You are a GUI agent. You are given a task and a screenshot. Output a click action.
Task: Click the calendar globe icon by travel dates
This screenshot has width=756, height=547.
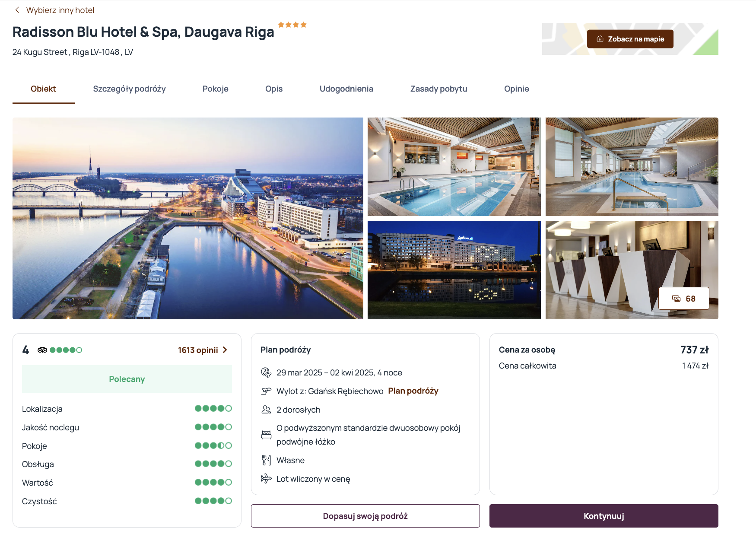point(266,372)
